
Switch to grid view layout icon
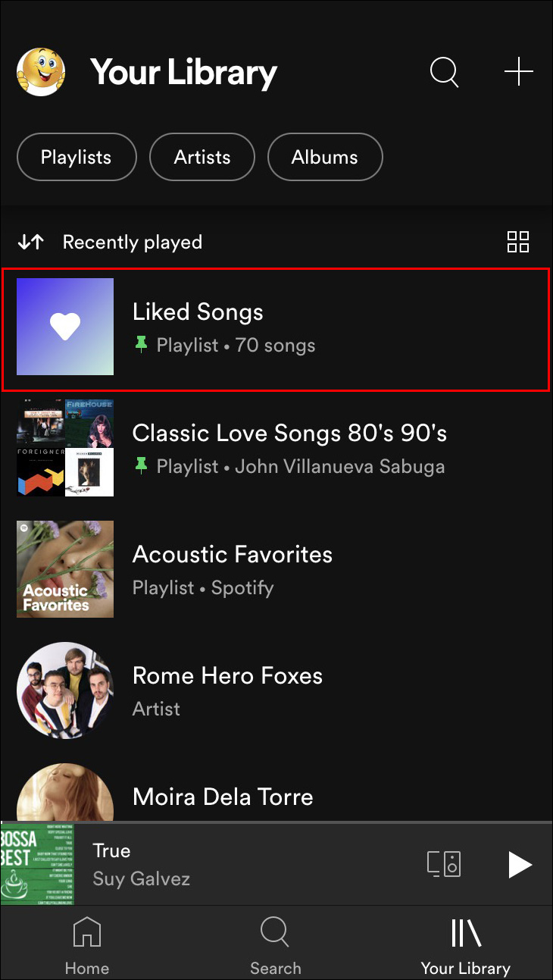coord(518,242)
